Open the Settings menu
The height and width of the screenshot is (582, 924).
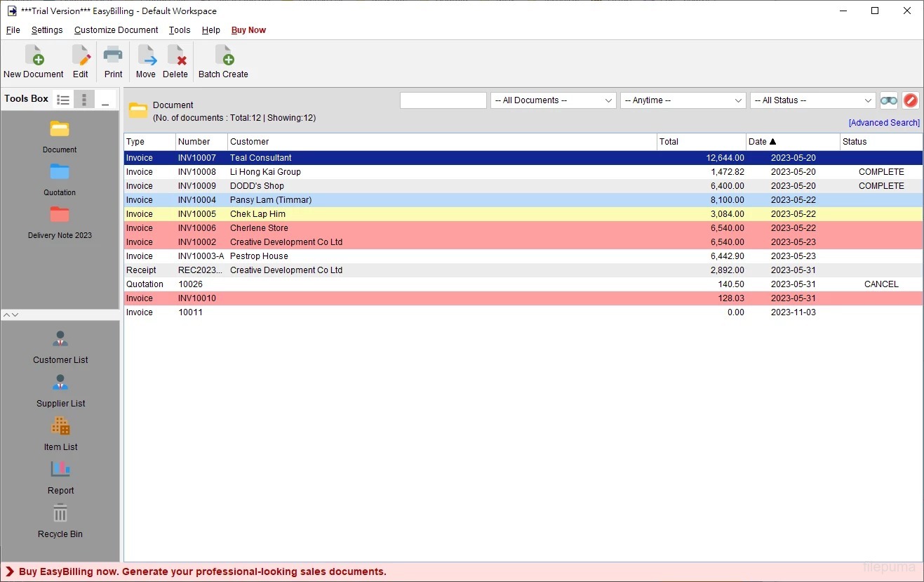click(47, 30)
